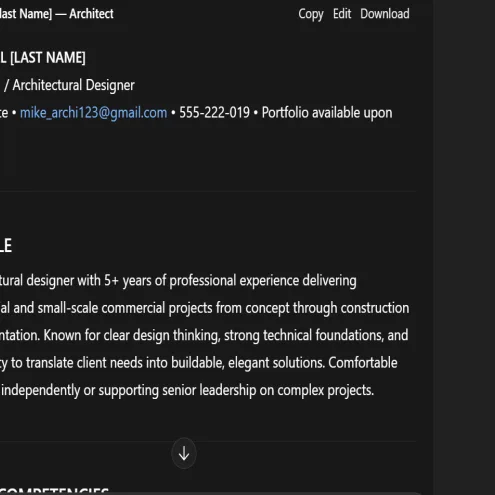The width and height of the screenshot is (495, 495).
Task: Click the "/ Architectural Designer" subtitle
Action: 69,85
